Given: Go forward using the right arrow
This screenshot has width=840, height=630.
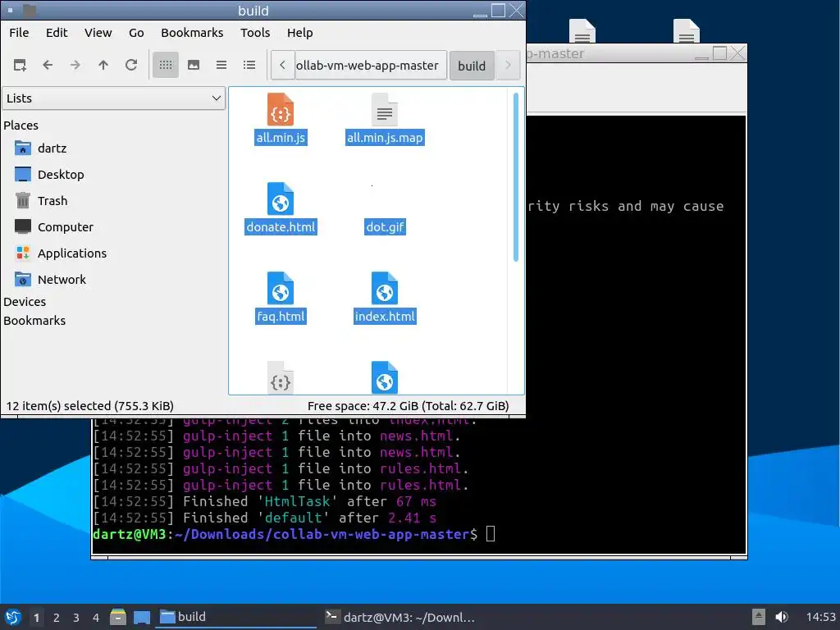Looking at the screenshot, I should click(x=75, y=66).
